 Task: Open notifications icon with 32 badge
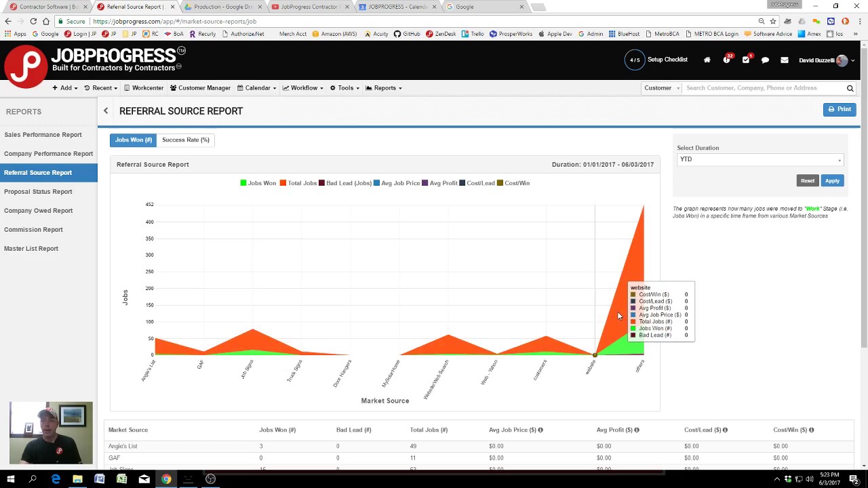(727, 60)
